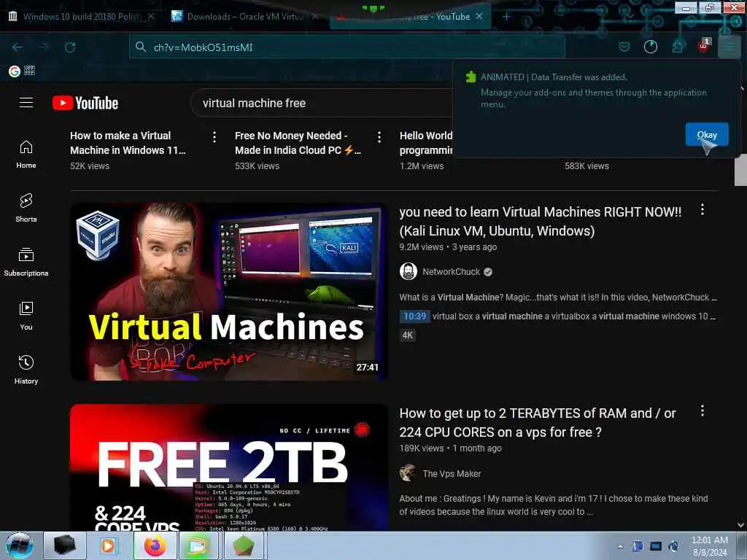Open Windows Media Player from taskbar
Image resolution: width=747 pixels, height=560 pixels.
coord(109,545)
